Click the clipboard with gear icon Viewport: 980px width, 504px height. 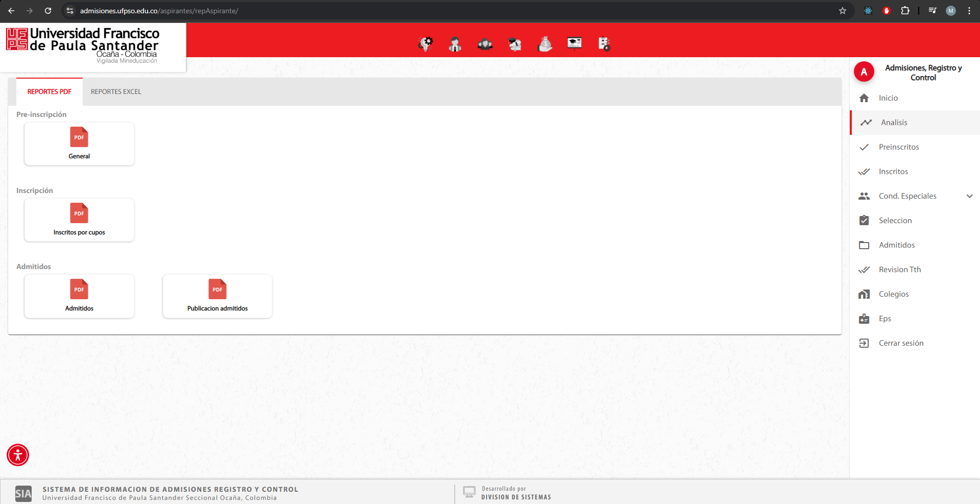[x=604, y=44]
